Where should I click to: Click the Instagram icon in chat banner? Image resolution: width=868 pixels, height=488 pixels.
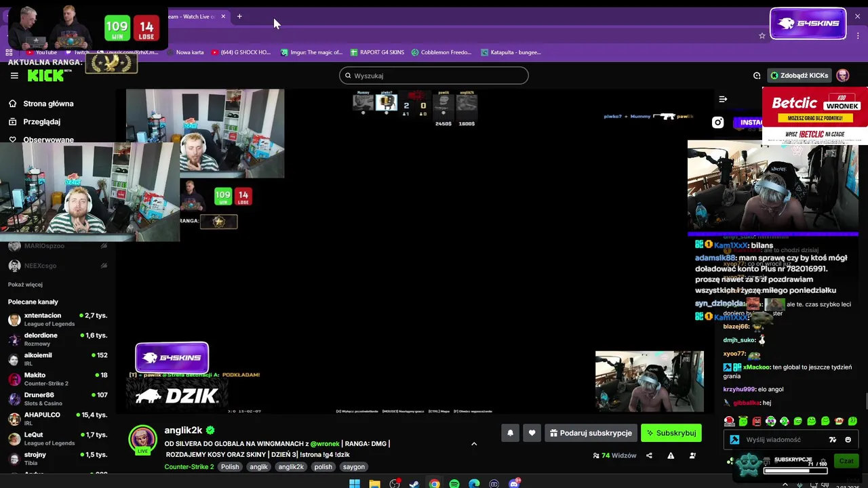pos(717,123)
